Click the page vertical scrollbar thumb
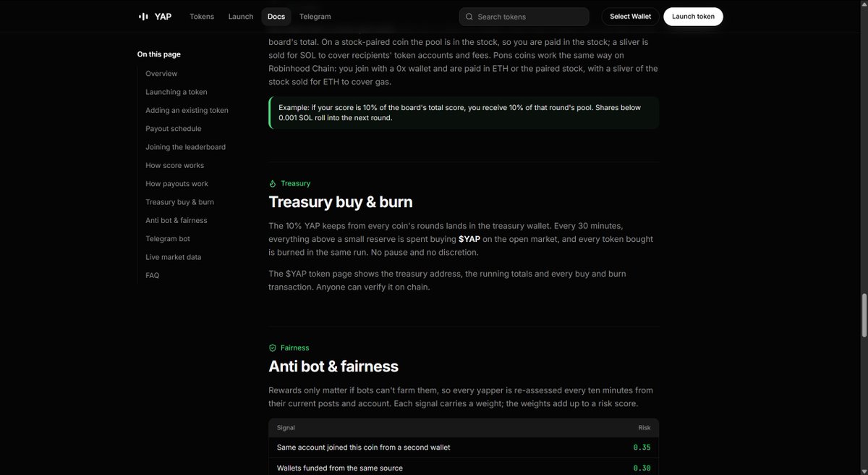868x475 pixels. (x=864, y=315)
